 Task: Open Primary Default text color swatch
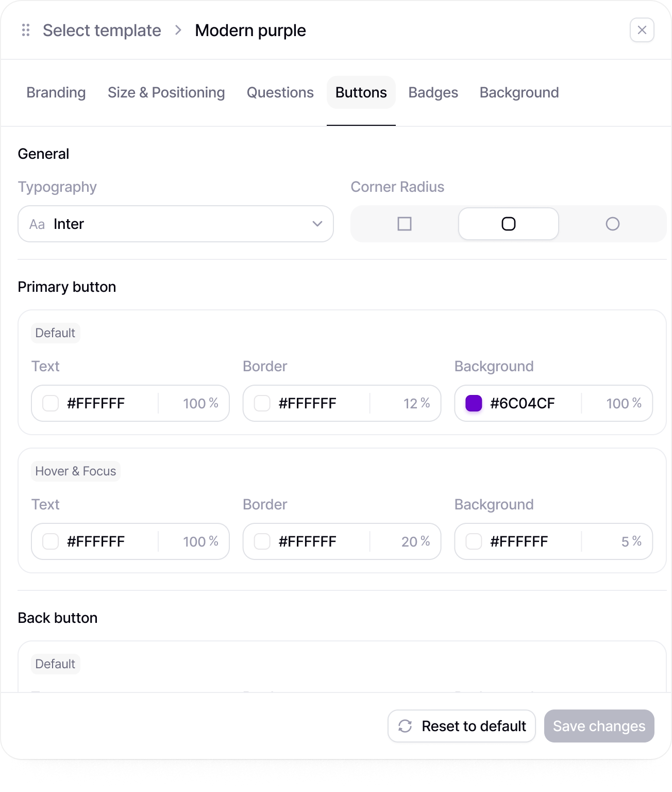click(51, 403)
